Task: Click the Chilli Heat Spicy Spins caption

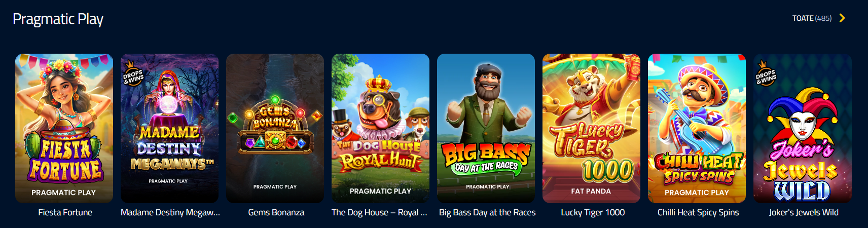Action: [698, 212]
